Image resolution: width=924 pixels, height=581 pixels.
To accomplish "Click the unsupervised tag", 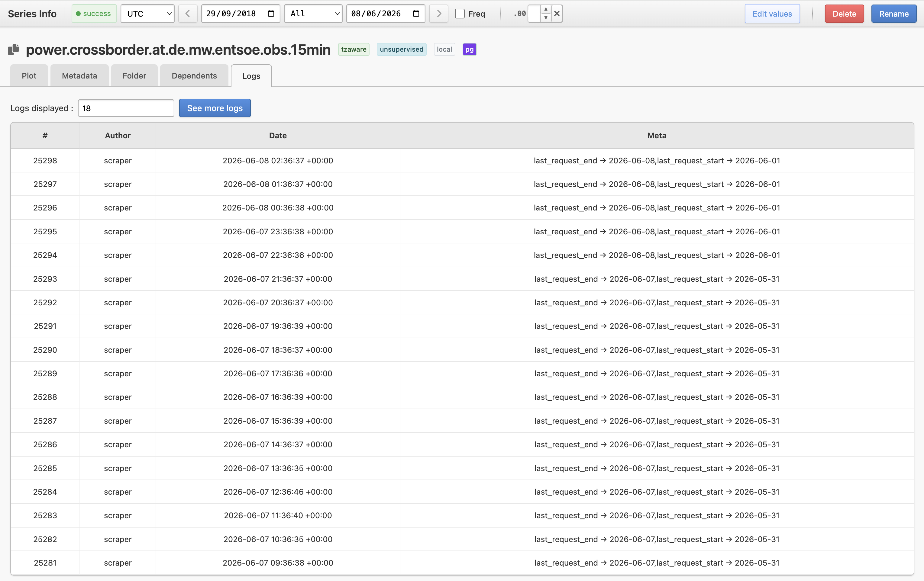I will (x=401, y=50).
